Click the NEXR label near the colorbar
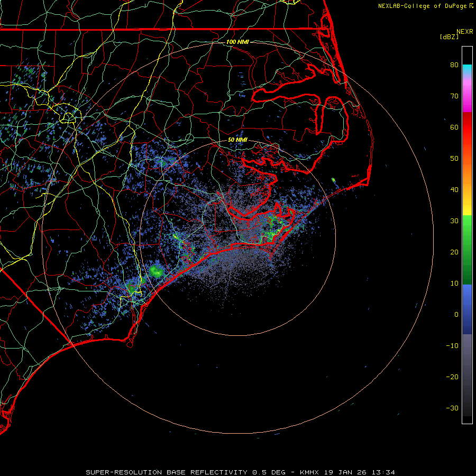Screen dimensions: 476x476 [465, 32]
